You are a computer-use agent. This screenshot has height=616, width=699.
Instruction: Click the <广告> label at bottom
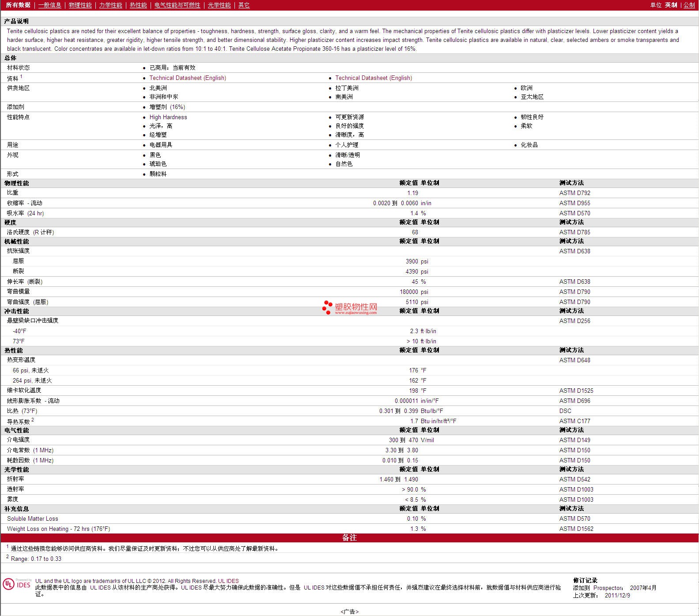[349, 612]
